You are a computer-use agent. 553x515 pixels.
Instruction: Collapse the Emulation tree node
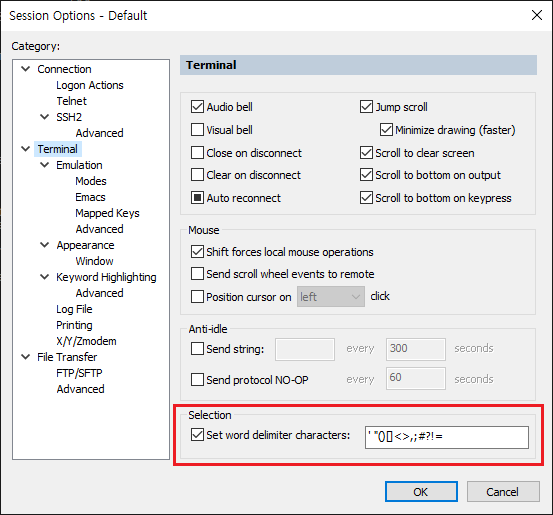(x=44, y=165)
